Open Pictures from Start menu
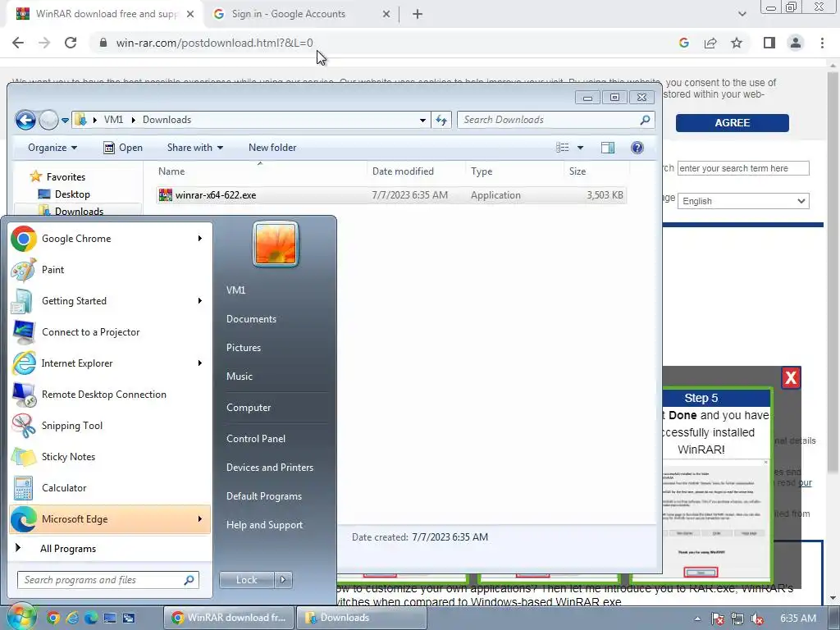840x630 pixels. click(x=243, y=348)
